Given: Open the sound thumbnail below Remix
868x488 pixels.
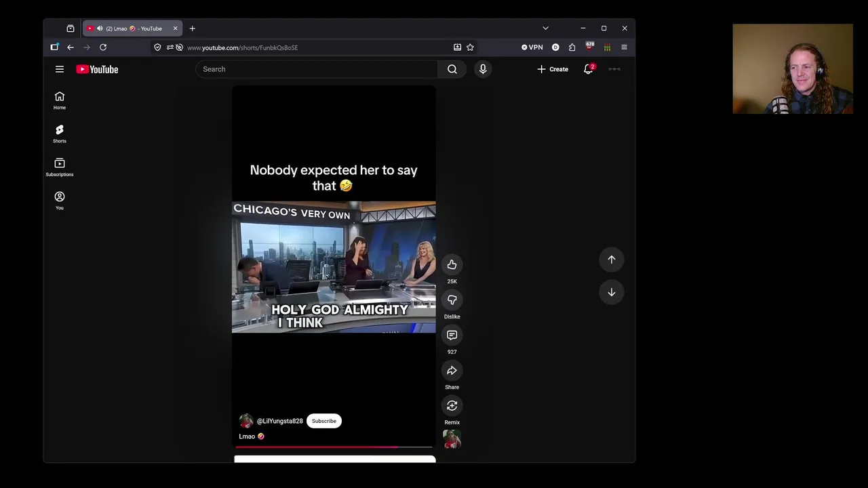Looking at the screenshot, I should pos(452,440).
